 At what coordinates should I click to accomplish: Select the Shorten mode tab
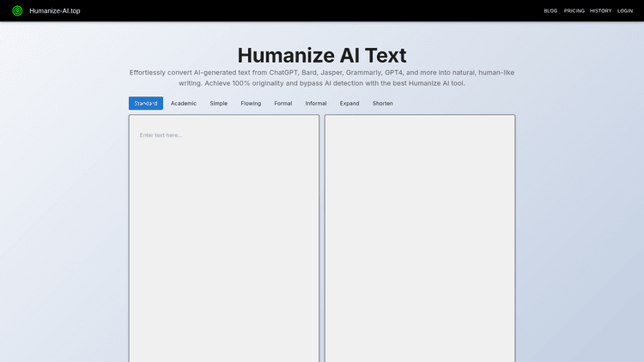pos(382,104)
